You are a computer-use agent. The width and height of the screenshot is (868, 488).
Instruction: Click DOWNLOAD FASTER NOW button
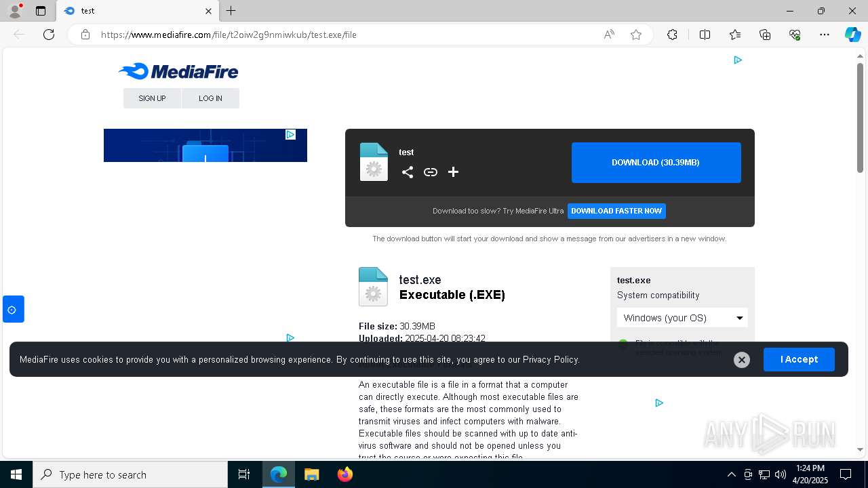click(616, 211)
